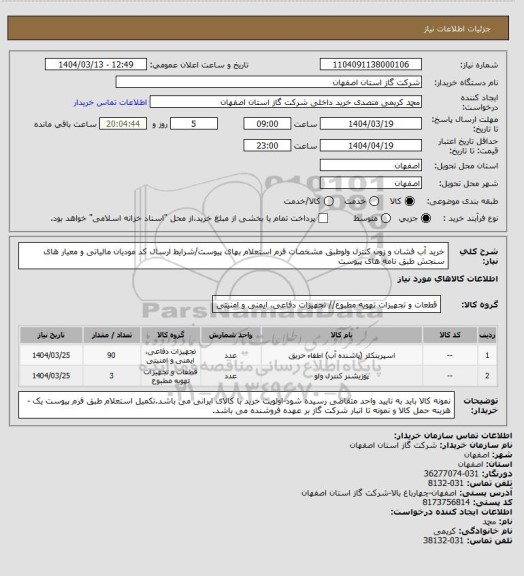Click the تاریخ نیاز column header
Image resolution: width=524 pixels, height=576 pixels.
click(51, 335)
